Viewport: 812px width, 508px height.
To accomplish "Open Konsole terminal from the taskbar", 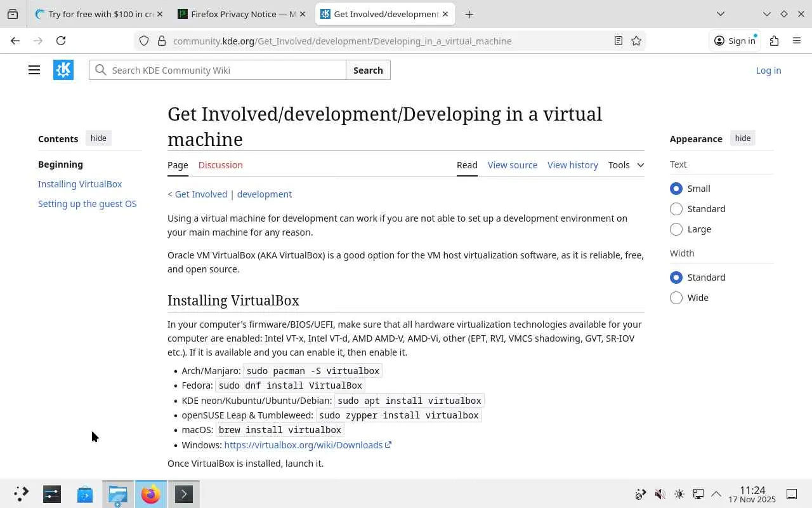I will pyautogui.click(x=183, y=494).
